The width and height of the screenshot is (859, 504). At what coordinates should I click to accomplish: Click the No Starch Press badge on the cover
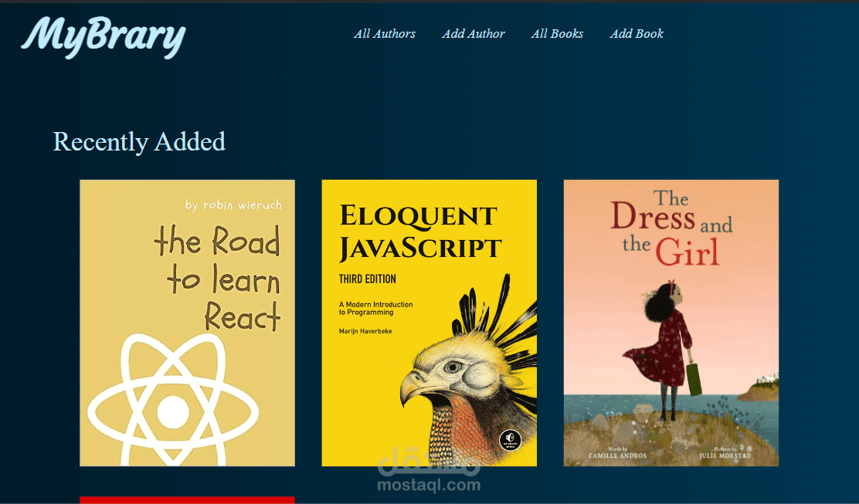[x=510, y=439]
